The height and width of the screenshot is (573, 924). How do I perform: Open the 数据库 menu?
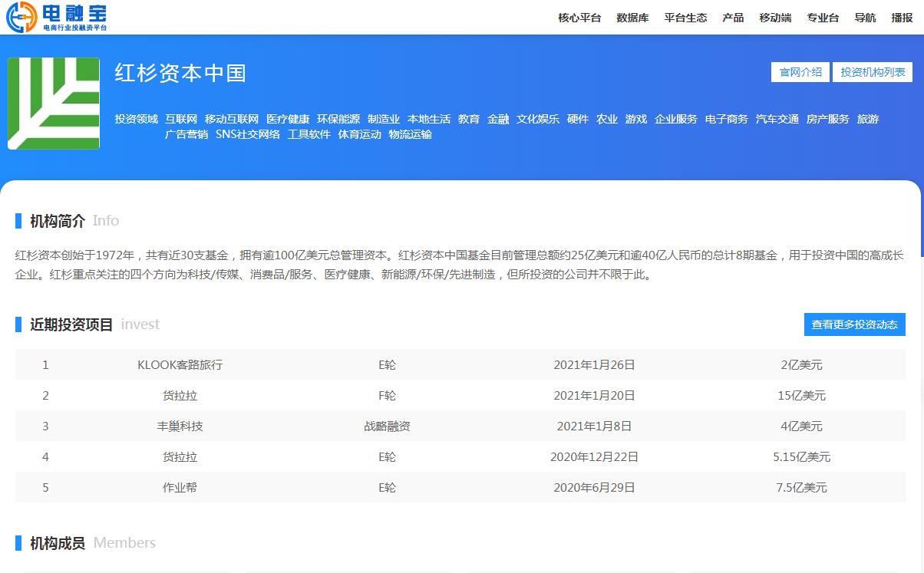coord(632,18)
